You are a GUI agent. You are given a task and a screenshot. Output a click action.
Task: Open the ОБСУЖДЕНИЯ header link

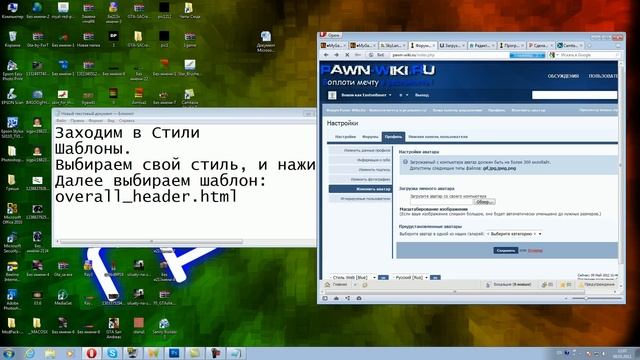tap(563, 76)
